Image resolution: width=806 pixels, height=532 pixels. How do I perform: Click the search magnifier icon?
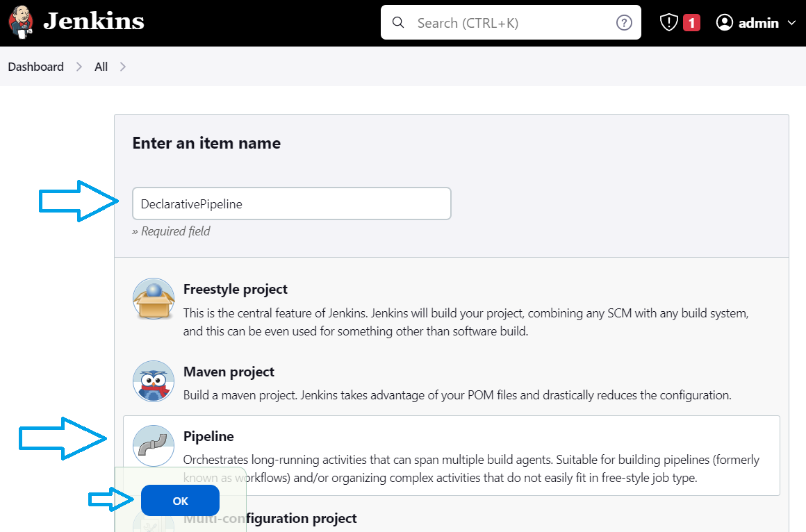click(x=398, y=23)
